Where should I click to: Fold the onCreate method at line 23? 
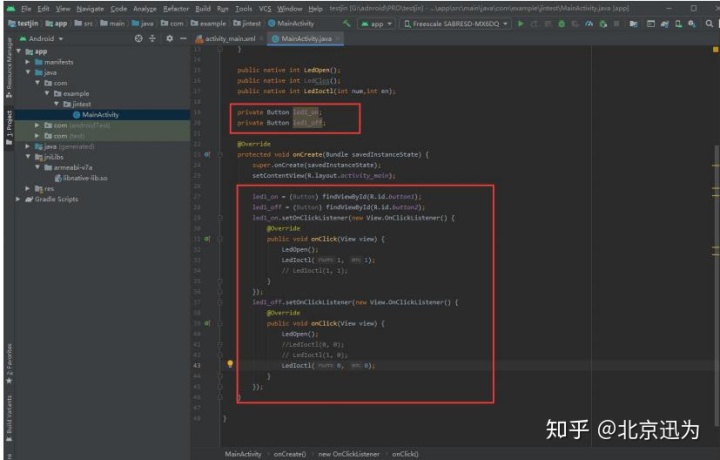pyautogui.click(x=220, y=155)
